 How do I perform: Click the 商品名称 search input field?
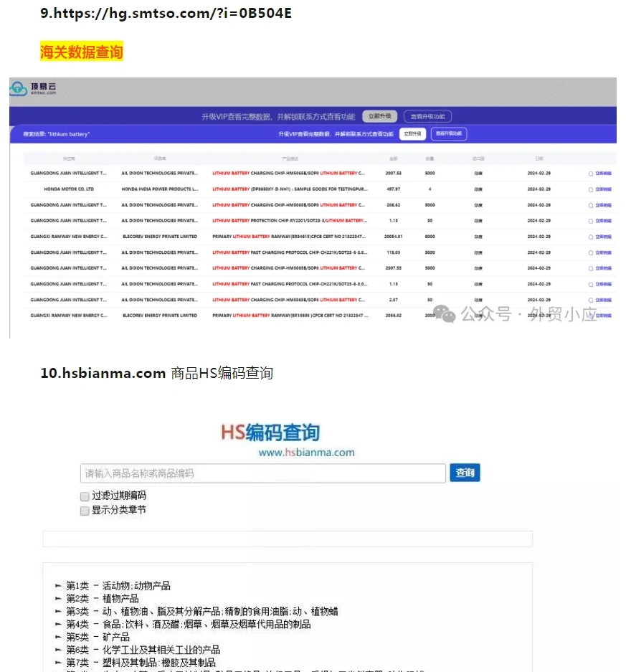coord(265,473)
